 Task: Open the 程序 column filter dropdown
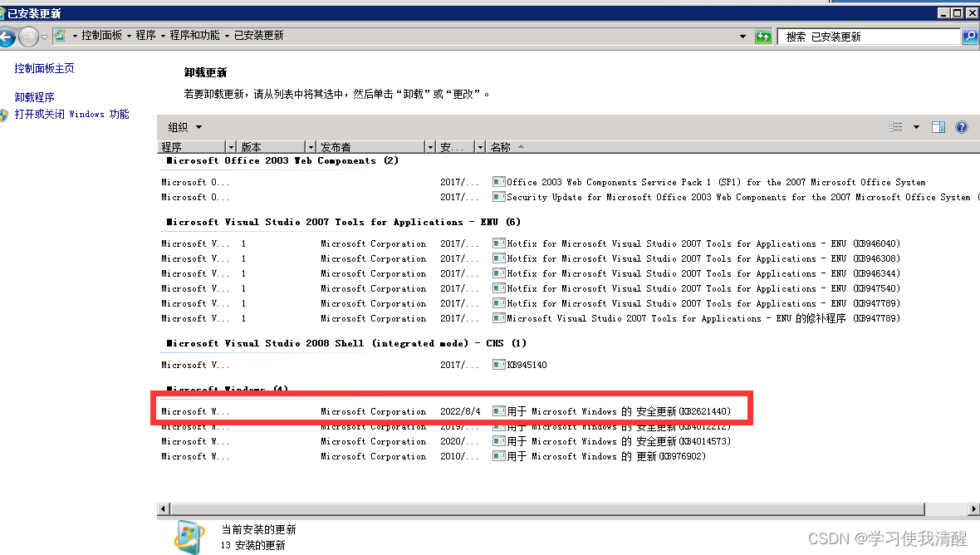click(231, 147)
